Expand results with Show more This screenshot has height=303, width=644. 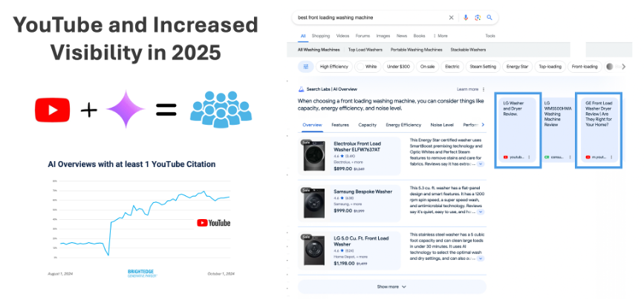tap(391, 287)
